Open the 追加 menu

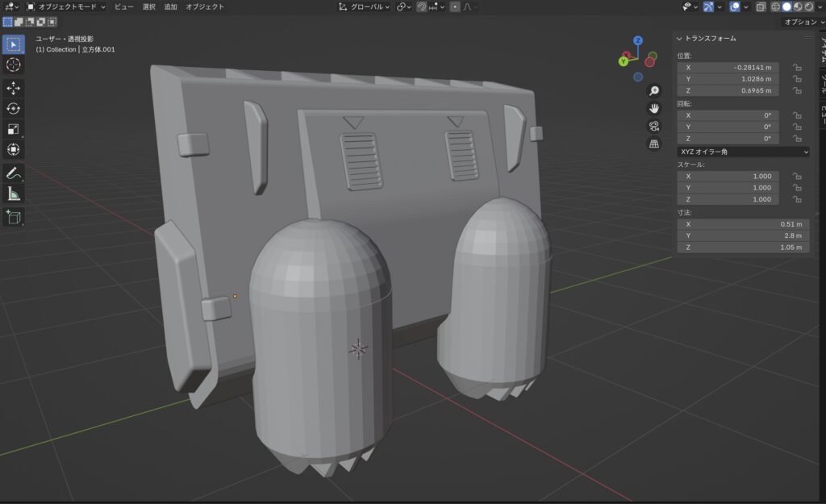(x=170, y=6)
